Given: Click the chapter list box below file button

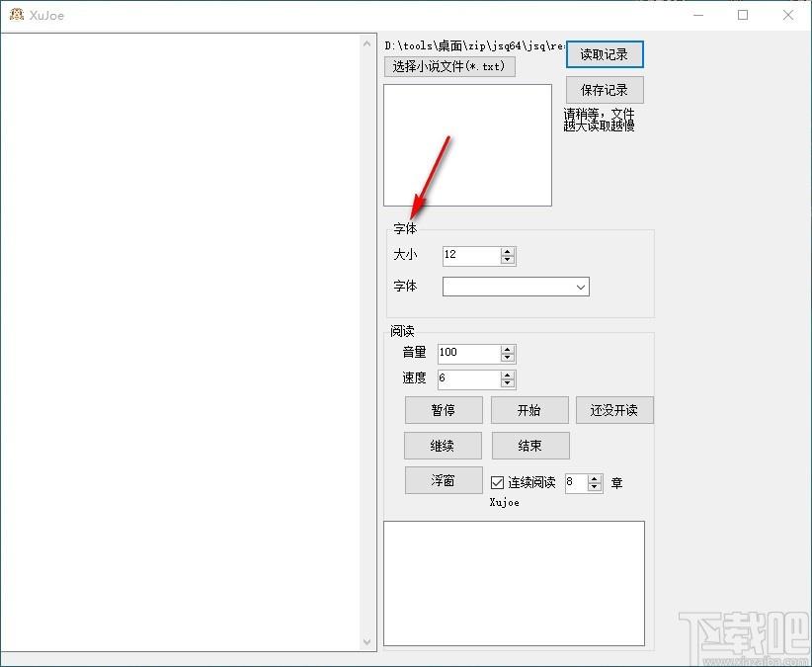Looking at the screenshot, I should click(x=467, y=145).
